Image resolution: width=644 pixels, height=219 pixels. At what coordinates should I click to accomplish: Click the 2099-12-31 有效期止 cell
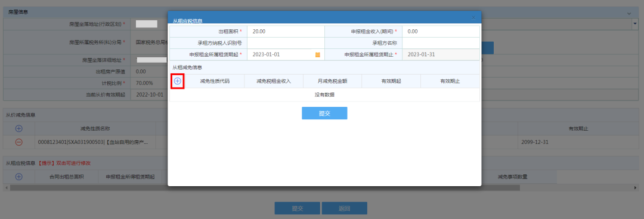(x=578, y=142)
